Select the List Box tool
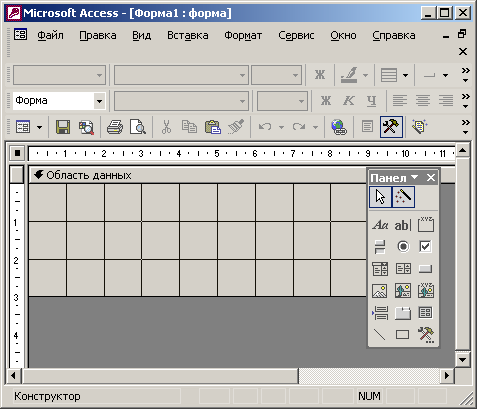The width and height of the screenshot is (477, 409). pyautogui.click(x=403, y=269)
